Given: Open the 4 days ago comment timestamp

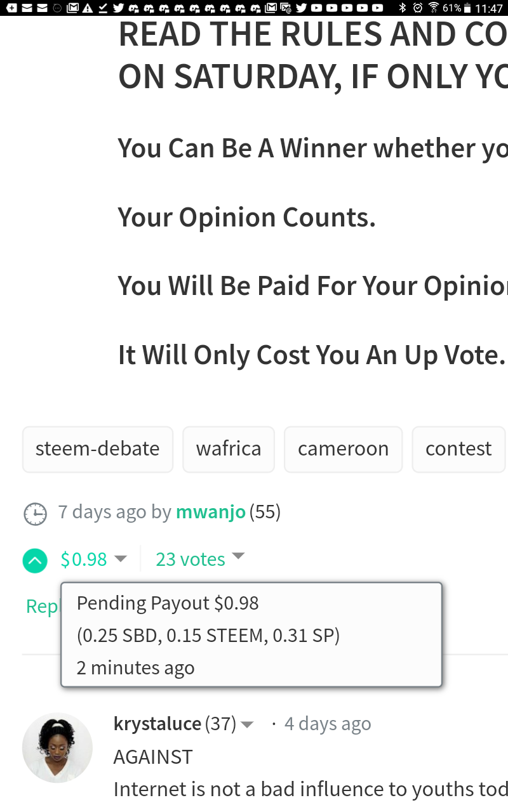Looking at the screenshot, I should (x=328, y=724).
